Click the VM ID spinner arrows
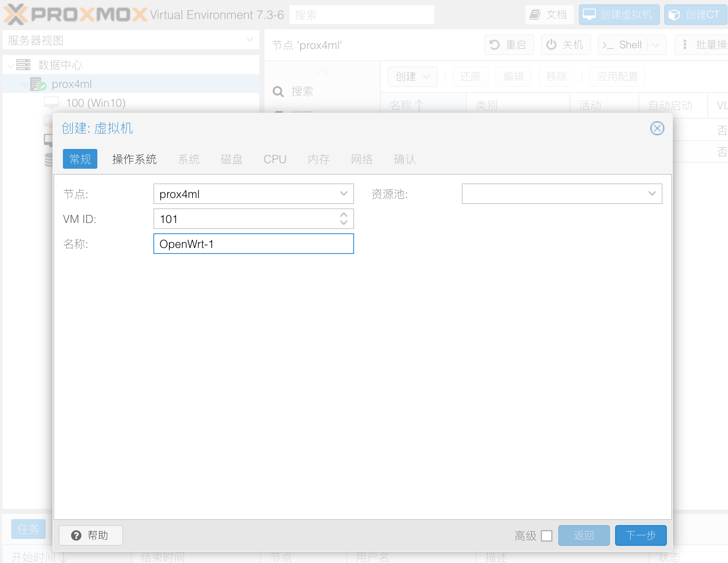Viewport: 728px width, 563px height. (x=343, y=219)
